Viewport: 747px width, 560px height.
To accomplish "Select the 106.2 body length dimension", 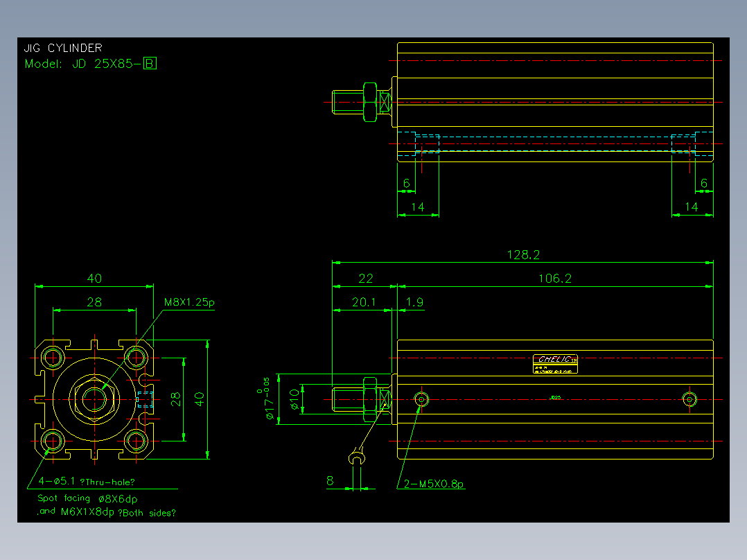I will (555, 279).
